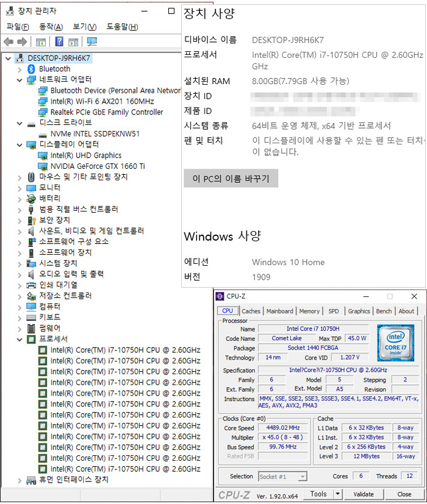
Task: Click the 인쇄 대기열 printer queue icon
Action: pyautogui.click(x=31, y=285)
